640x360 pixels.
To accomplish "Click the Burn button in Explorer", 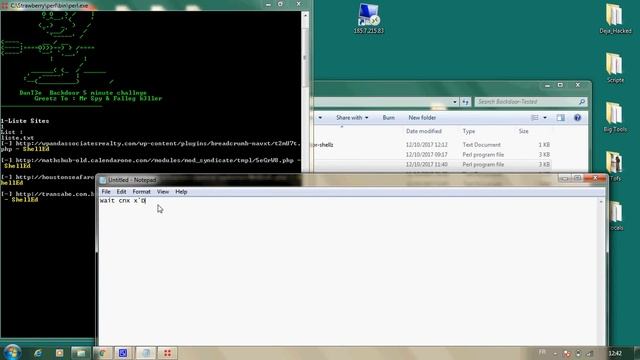I will 389,118.
